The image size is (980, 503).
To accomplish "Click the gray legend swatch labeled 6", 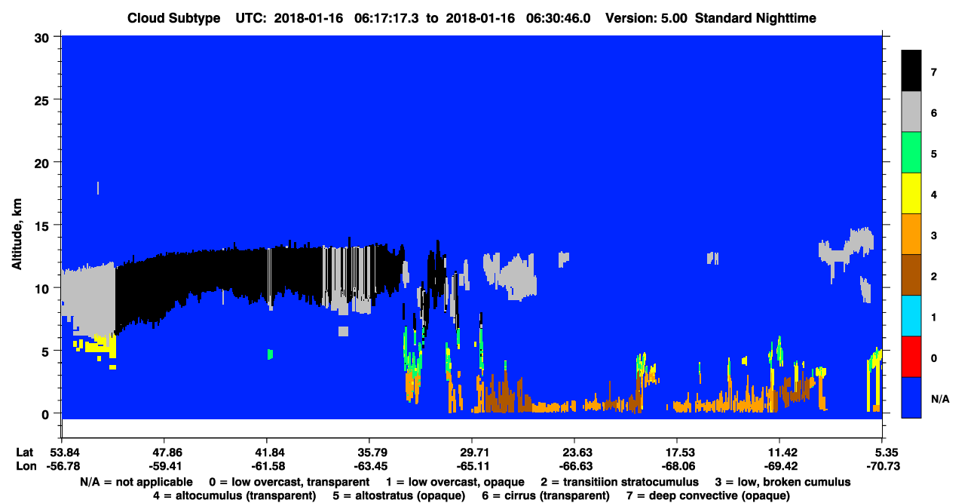I will [x=911, y=112].
